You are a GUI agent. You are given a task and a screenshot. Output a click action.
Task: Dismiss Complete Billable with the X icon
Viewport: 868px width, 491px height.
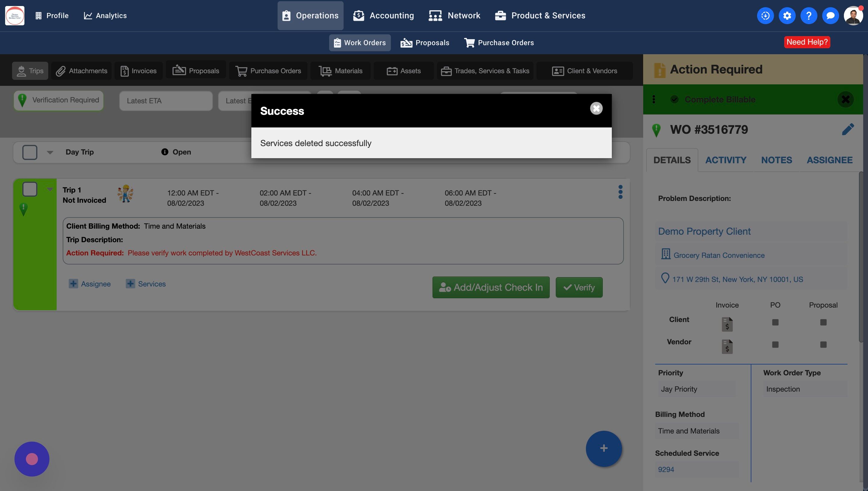point(845,99)
